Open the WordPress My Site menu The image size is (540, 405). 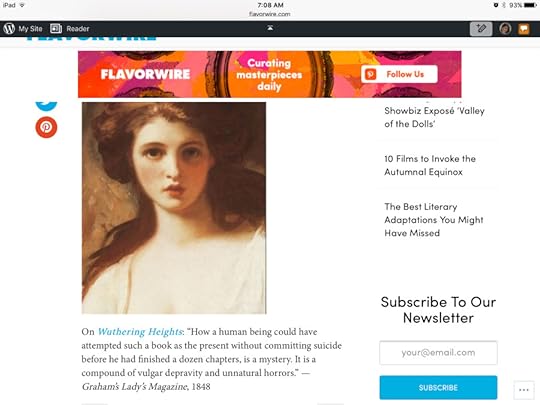coord(23,29)
